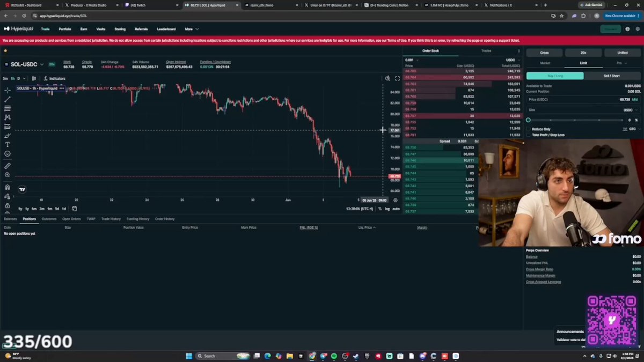The width and height of the screenshot is (644, 362).
Task: Open the settings gear in the Hyperliquid header
Action: [638, 29]
